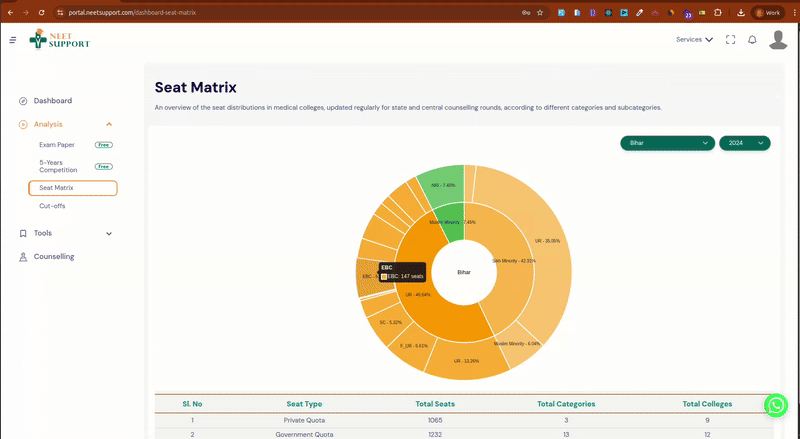Click the NEET Support logo
The height and width of the screenshot is (439, 800).
tap(59, 40)
